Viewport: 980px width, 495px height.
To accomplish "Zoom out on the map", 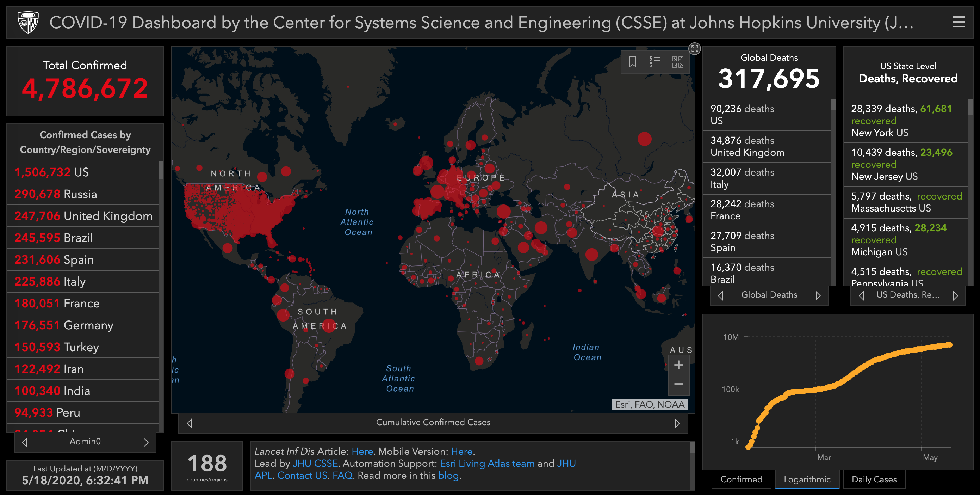I will point(678,384).
